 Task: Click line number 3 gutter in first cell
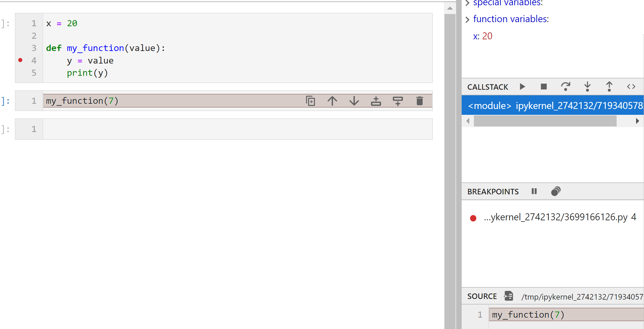click(34, 48)
